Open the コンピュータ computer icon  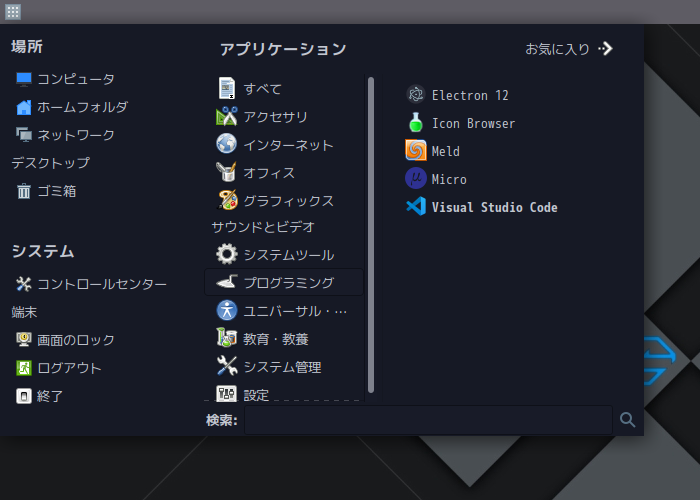coord(24,79)
